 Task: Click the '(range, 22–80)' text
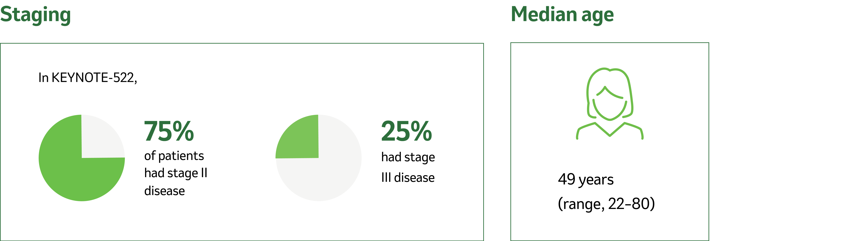coord(606,204)
